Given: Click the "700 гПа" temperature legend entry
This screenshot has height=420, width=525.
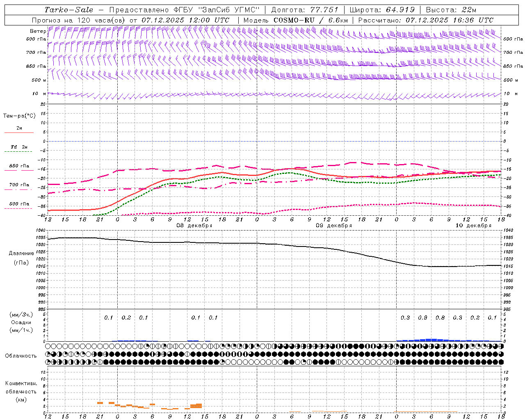Looking at the screenshot, I should point(19,185).
